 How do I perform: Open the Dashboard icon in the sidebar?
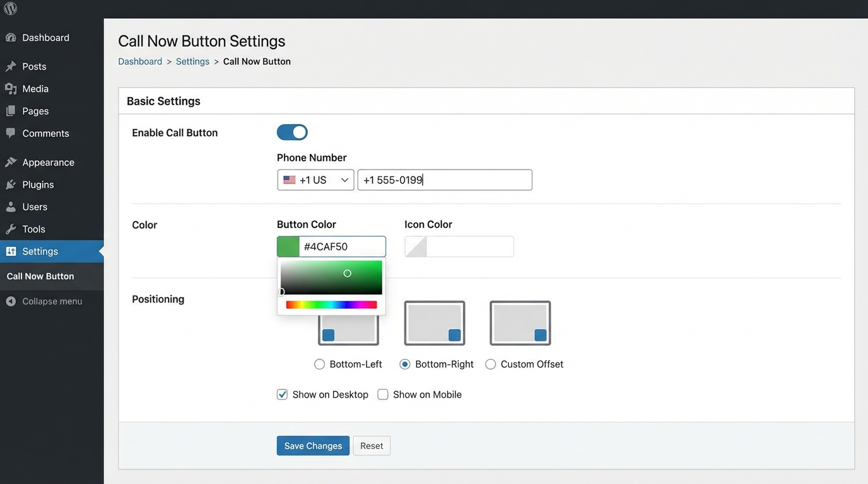click(x=11, y=37)
